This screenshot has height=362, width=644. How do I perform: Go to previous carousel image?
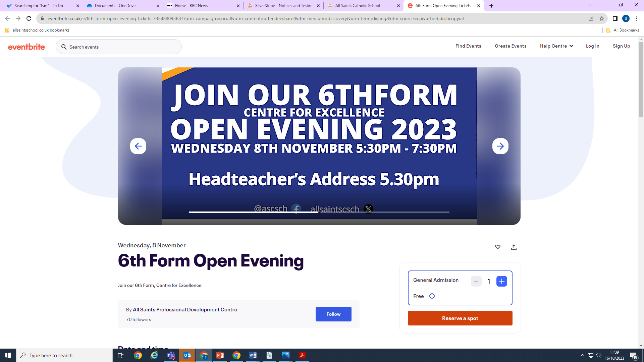click(138, 146)
